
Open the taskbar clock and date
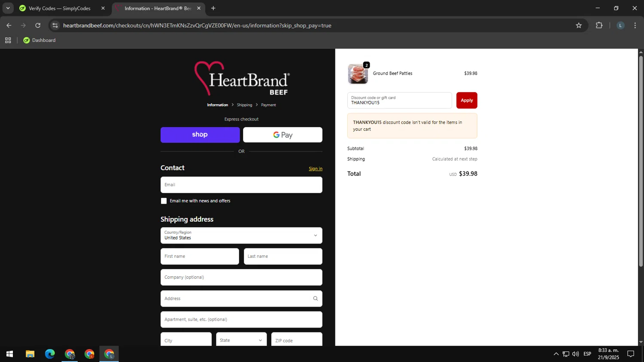608,354
